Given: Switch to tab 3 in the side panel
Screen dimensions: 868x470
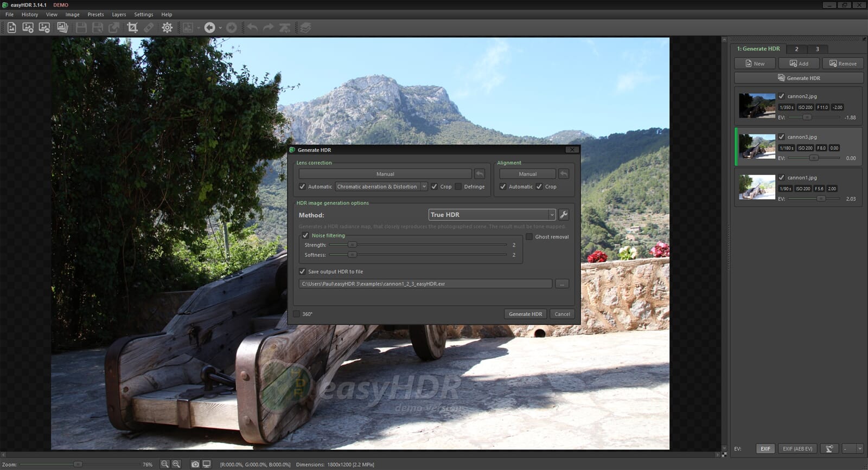Looking at the screenshot, I should [x=818, y=49].
